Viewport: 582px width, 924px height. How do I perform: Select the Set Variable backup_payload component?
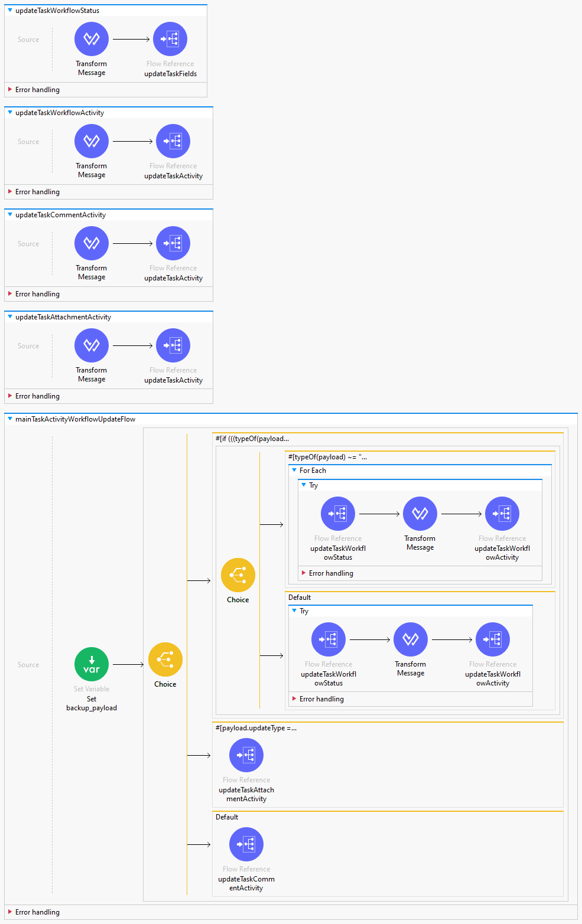tap(91, 664)
